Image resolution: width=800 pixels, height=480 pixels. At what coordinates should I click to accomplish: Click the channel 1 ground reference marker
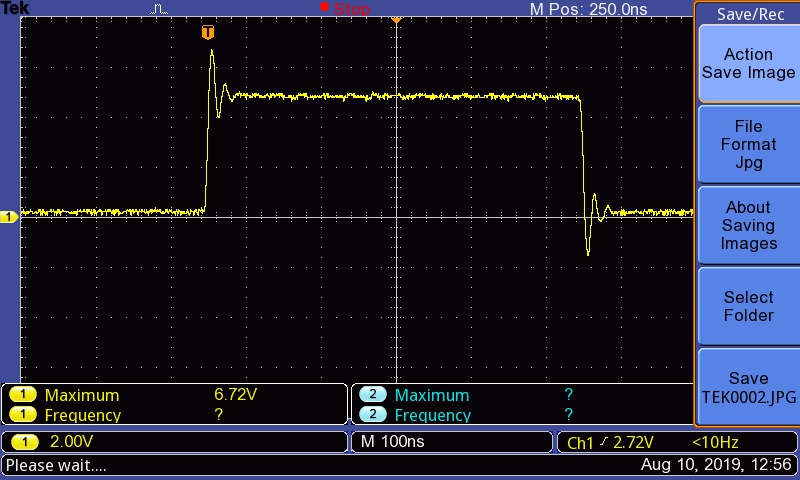[x=9, y=216]
